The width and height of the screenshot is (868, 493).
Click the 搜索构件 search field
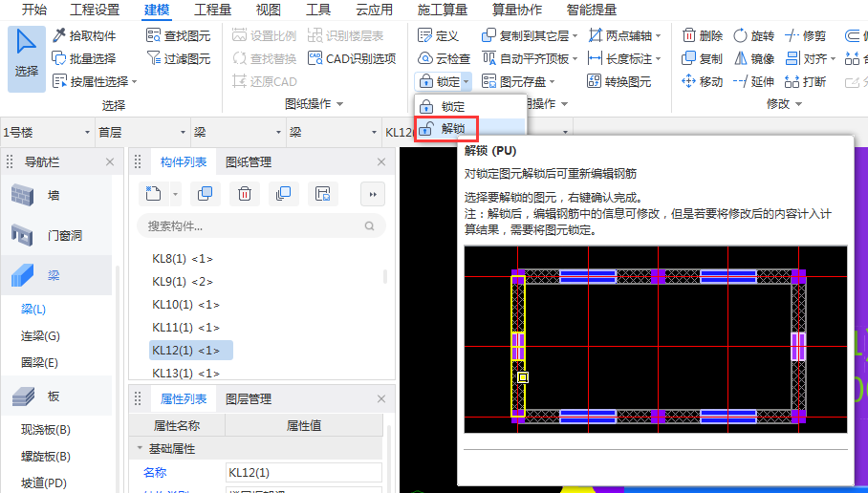coord(261,225)
